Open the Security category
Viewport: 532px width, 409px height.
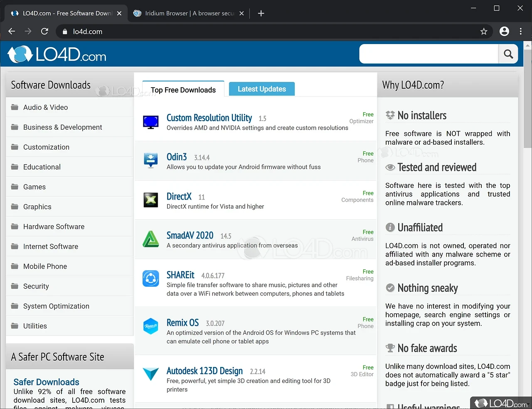(36, 286)
